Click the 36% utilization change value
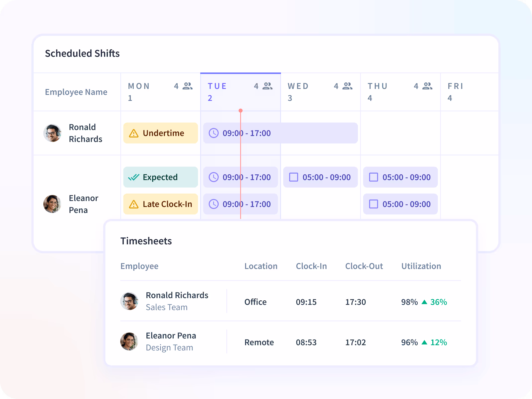The image size is (532, 399). click(439, 302)
